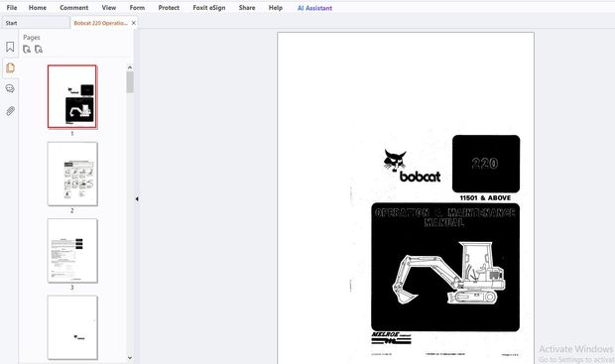Switch to the Start tab
Screen dimensions: 615x364
(x=36, y=23)
